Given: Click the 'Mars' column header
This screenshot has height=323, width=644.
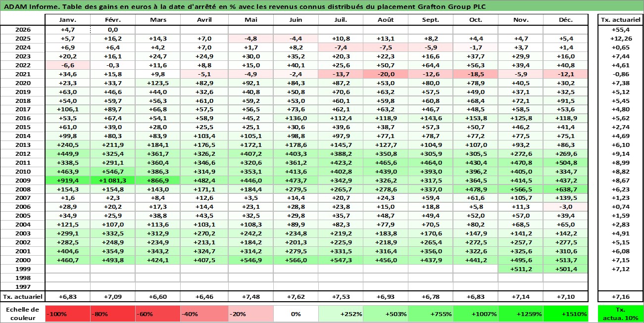Looking at the screenshot, I should coord(157,20).
